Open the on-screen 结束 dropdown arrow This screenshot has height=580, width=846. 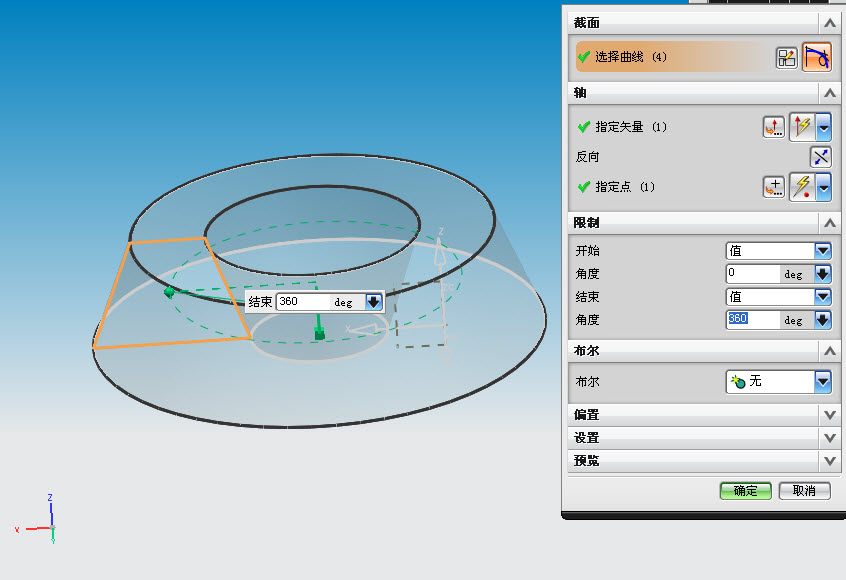point(373,302)
